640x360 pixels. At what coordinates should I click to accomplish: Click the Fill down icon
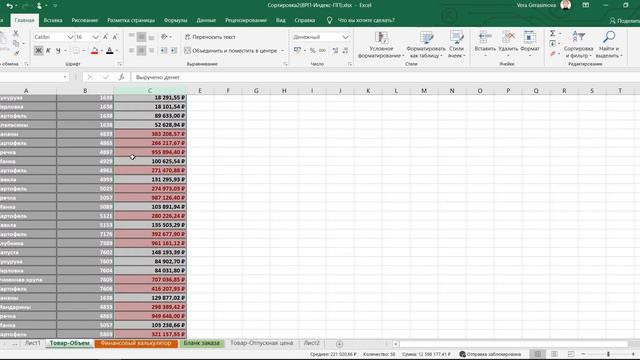(x=552, y=43)
